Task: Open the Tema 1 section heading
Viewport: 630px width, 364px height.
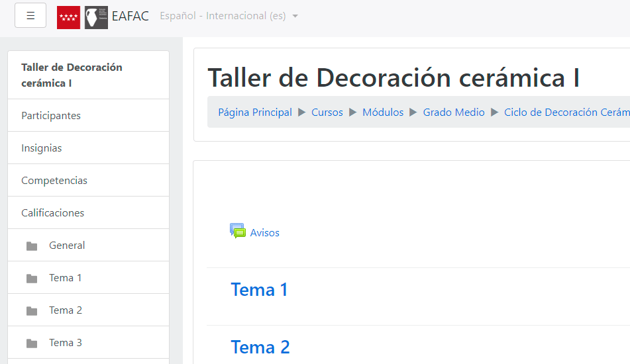Action: (x=259, y=290)
